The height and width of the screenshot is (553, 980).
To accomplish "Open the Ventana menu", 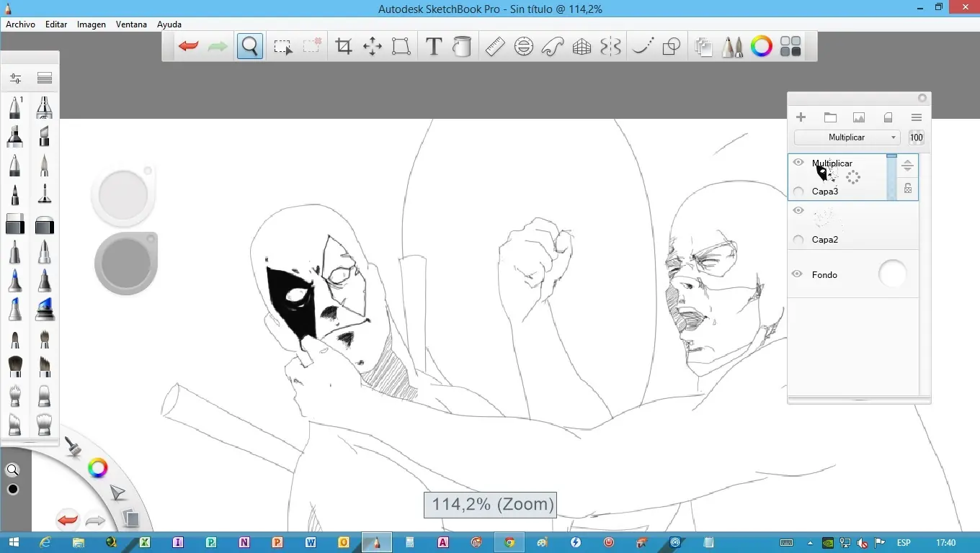I will tap(131, 24).
